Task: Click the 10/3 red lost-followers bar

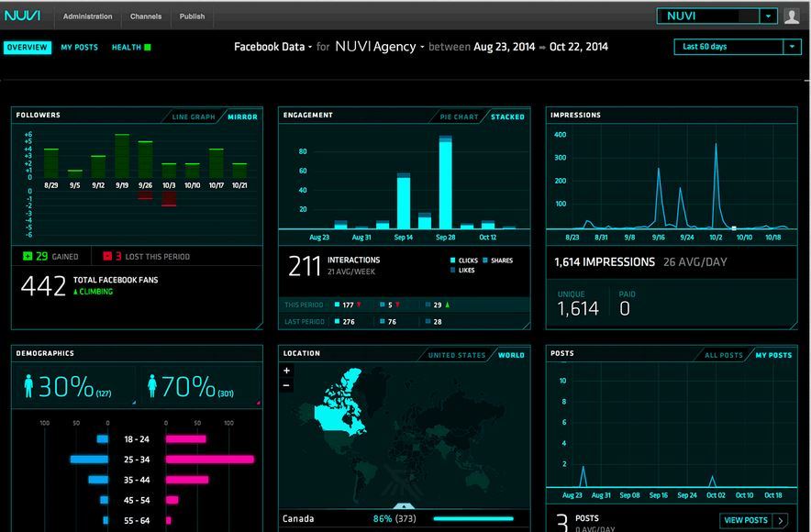Action: 169,199
